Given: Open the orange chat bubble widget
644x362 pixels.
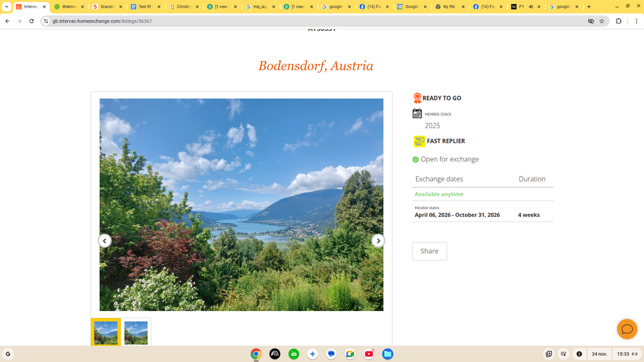Looking at the screenshot, I should click(x=626, y=329).
